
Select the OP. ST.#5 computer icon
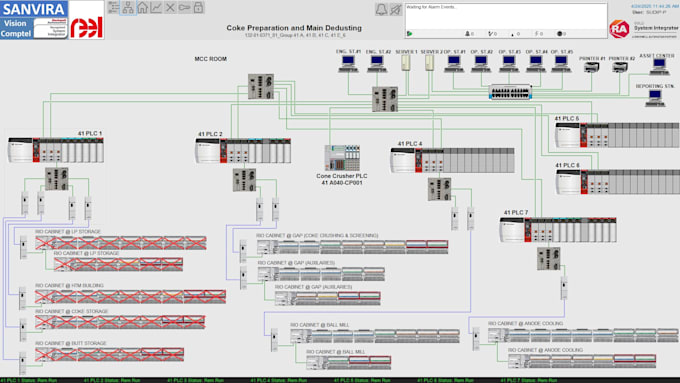point(561,63)
